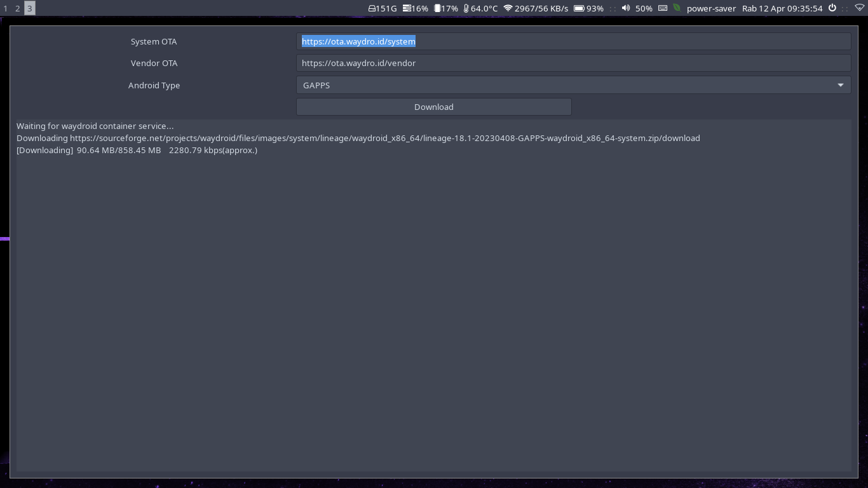Click the 'Waiting for waydroid container service' line

95,126
